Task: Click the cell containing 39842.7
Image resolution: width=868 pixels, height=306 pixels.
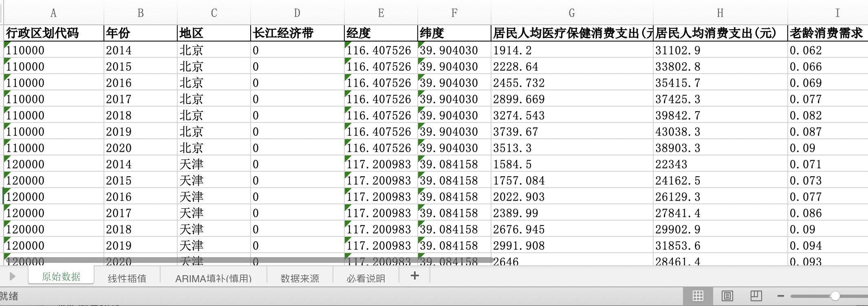Action: coord(720,115)
